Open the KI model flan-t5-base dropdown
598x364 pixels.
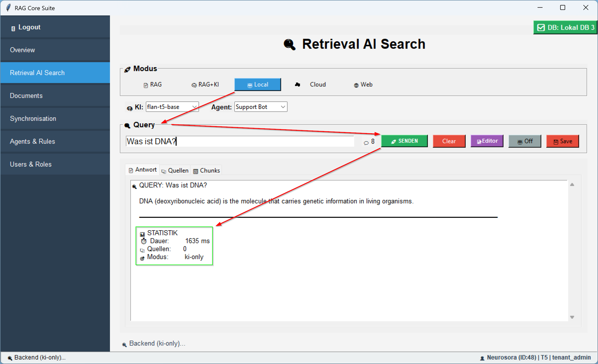click(x=172, y=107)
